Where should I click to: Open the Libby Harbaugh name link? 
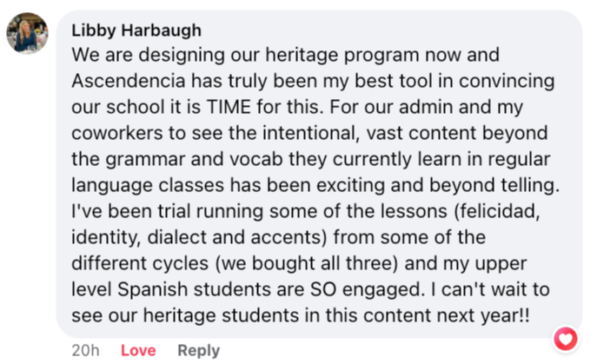[136, 30]
